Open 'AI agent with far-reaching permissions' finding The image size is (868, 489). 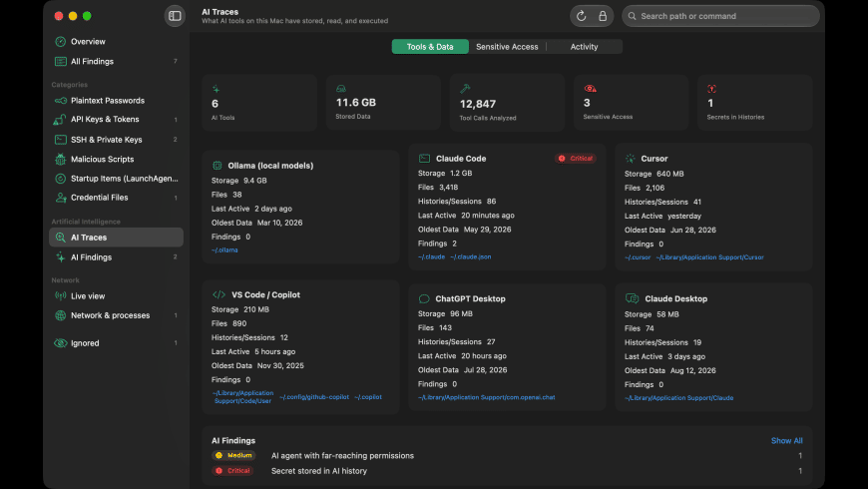click(x=507, y=455)
